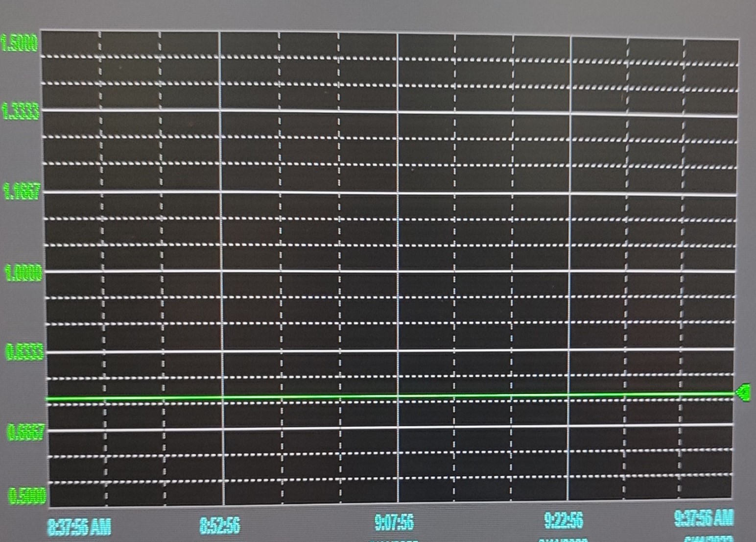Click the 1.3333 y-axis scale value
The width and height of the screenshot is (756, 542).
[x=21, y=112]
